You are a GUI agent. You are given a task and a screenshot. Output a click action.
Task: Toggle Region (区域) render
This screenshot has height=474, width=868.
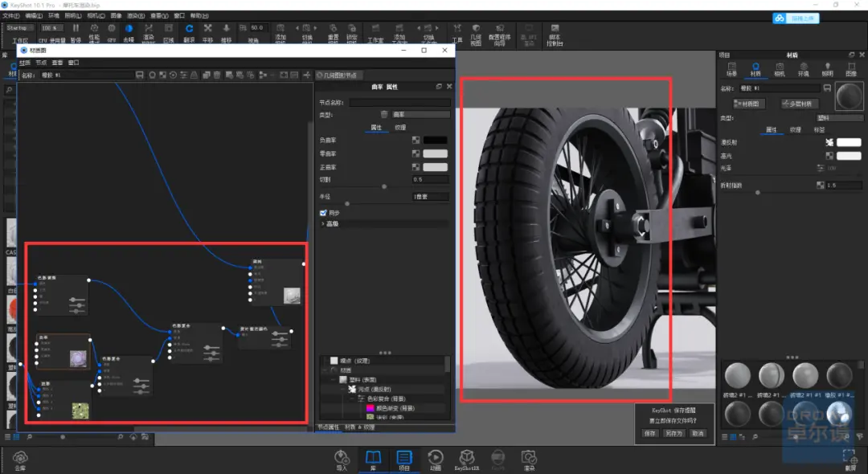point(169,33)
